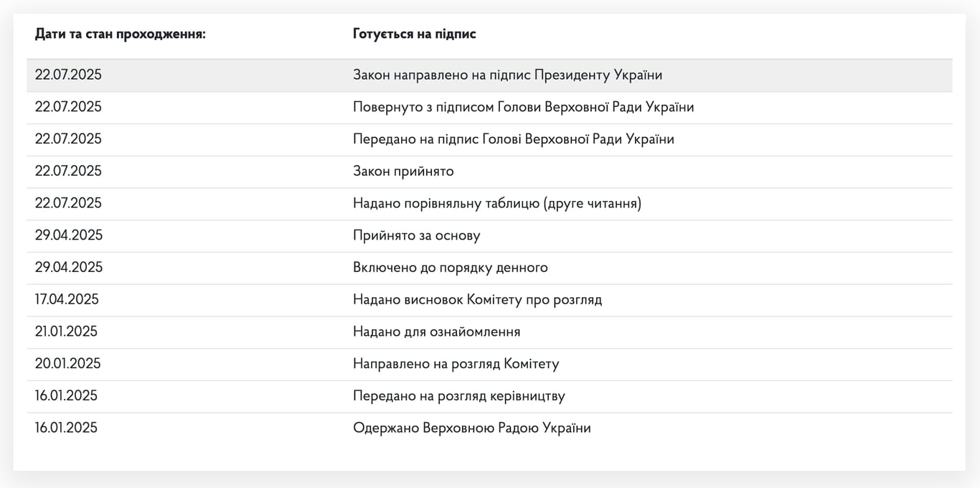Click 'Передано на розгляд керівництву' status

point(458,395)
